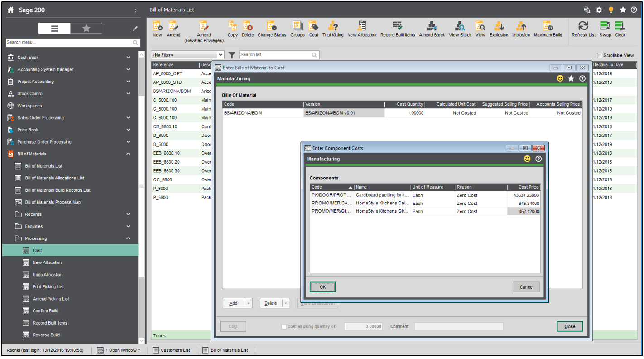This screenshot has width=644, height=359.
Task: Click OK in Enter Component Costs
Action: (x=322, y=287)
